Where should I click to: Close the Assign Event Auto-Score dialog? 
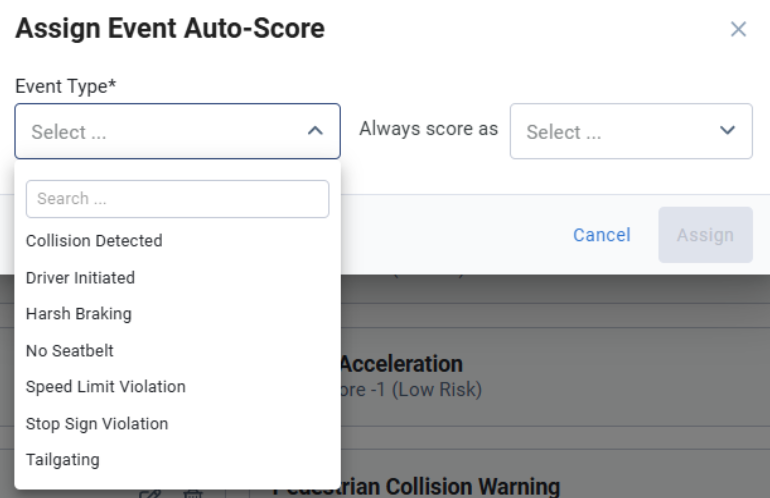click(738, 29)
